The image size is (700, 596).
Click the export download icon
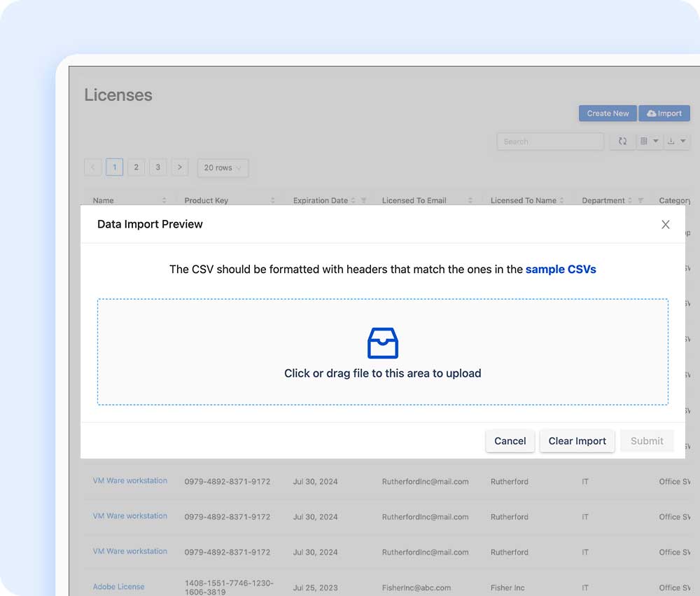pyautogui.click(x=671, y=141)
